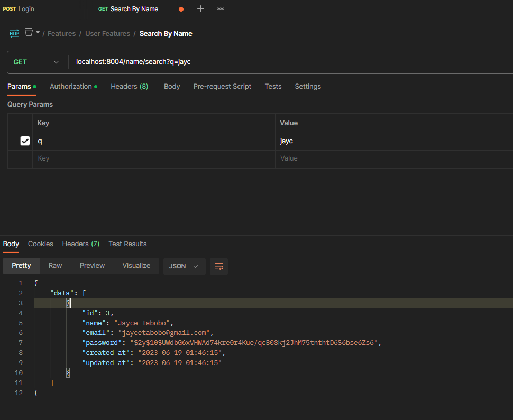Click the HTTP request type icon
The width and height of the screenshot is (513, 420).
tap(14, 33)
